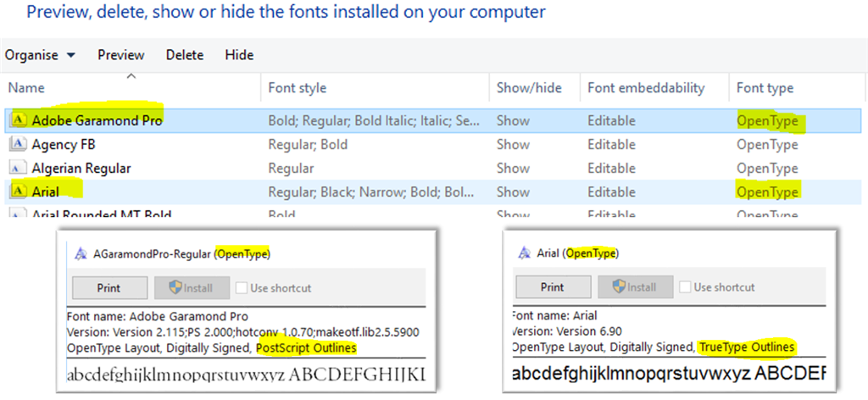This screenshot has height=400, width=868.
Task: Sort by the Show/hide column header
Action: (x=535, y=87)
